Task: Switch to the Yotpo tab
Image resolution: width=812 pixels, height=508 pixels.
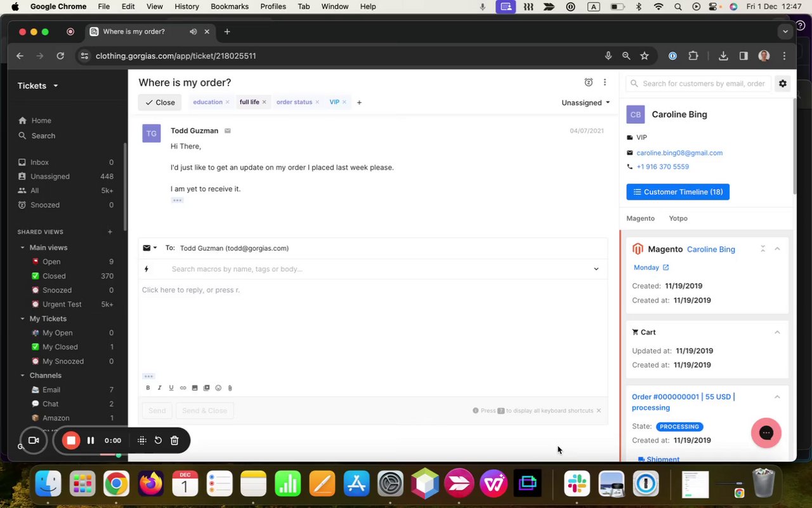Action: (678, 218)
